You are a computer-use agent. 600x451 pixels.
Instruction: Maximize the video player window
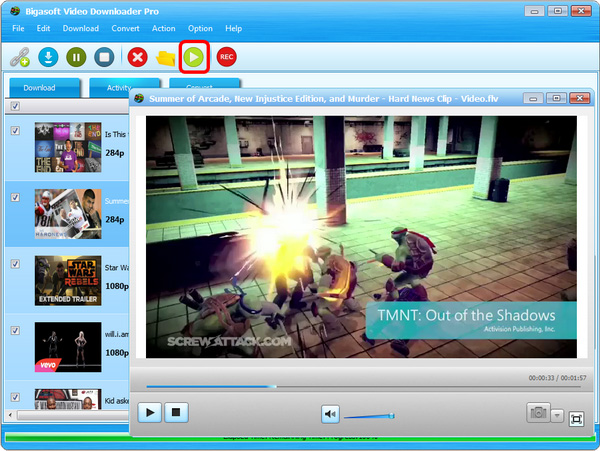(x=556, y=99)
